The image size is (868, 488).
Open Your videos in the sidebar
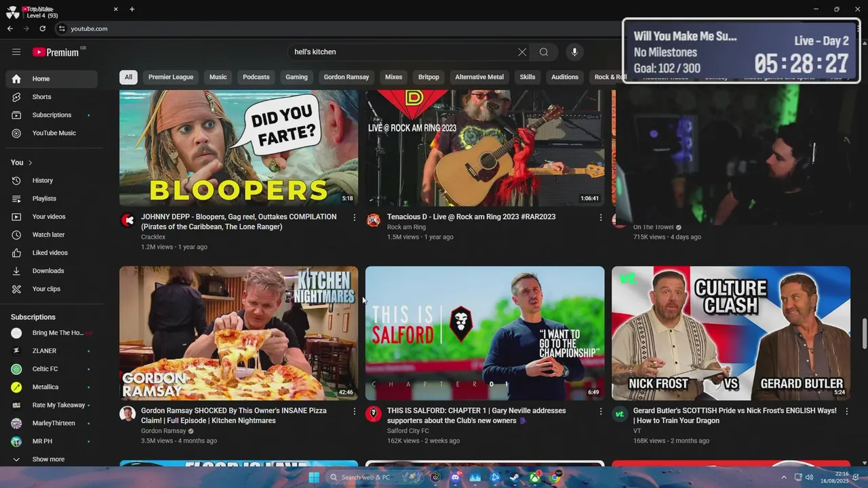tap(52, 217)
